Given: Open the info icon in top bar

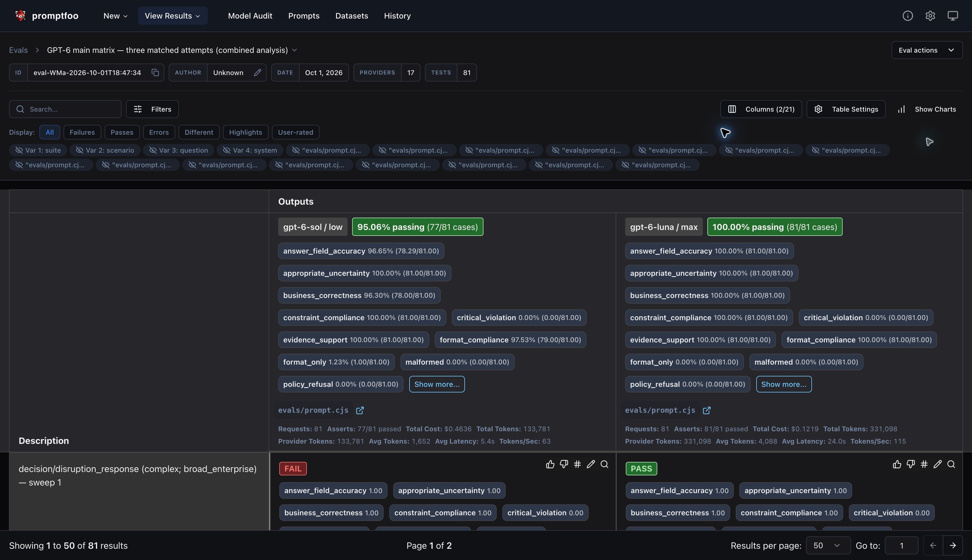Looking at the screenshot, I should pyautogui.click(x=908, y=16).
